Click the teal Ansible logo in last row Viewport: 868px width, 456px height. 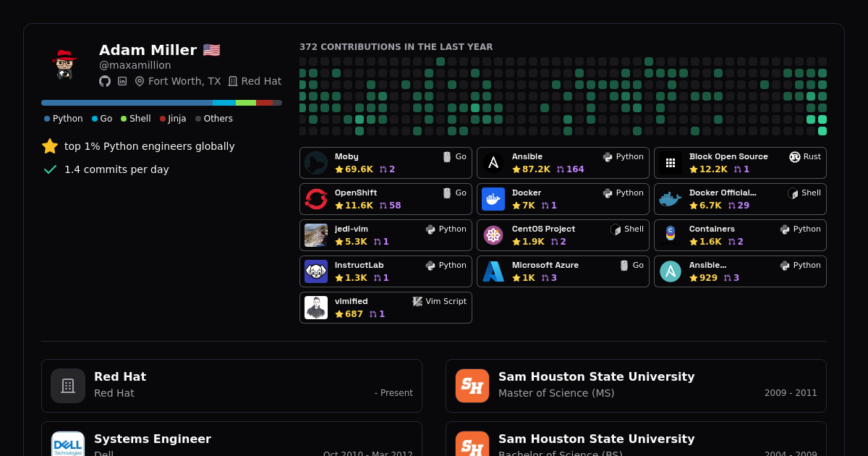pos(671,271)
